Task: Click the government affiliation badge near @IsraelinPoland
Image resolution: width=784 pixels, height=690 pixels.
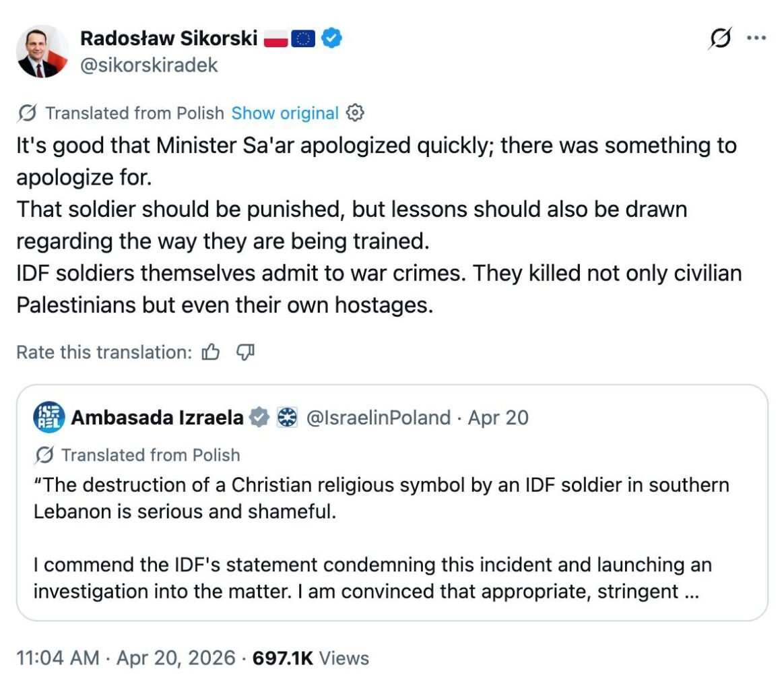Action: tap(288, 418)
